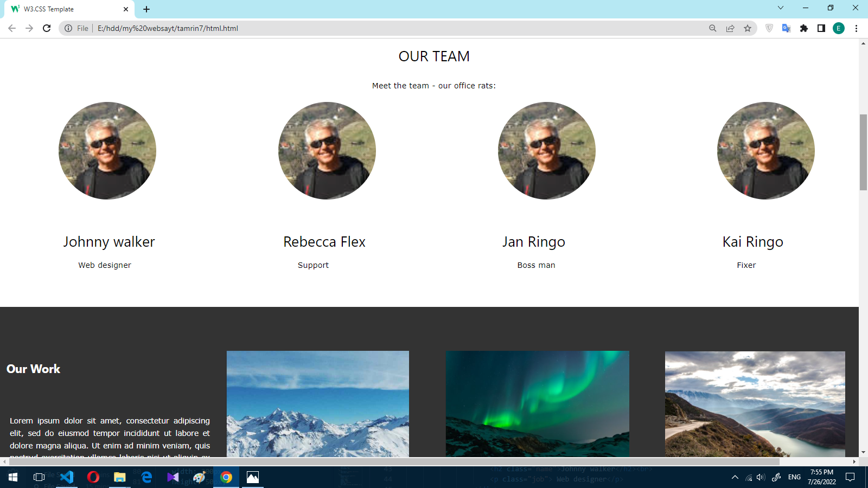Viewport: 868px width, 488px height.
Task: Click the share page icon
Action: point(730,28)
